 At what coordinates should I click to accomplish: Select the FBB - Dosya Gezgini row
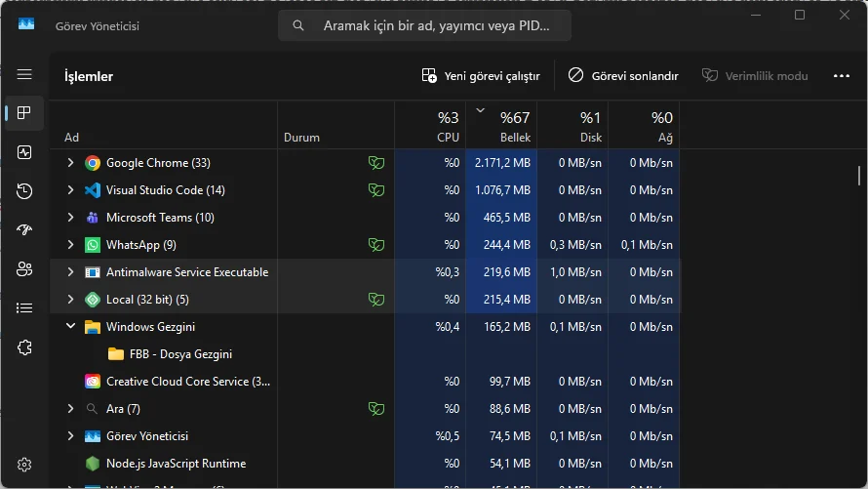tap(365, 354)
